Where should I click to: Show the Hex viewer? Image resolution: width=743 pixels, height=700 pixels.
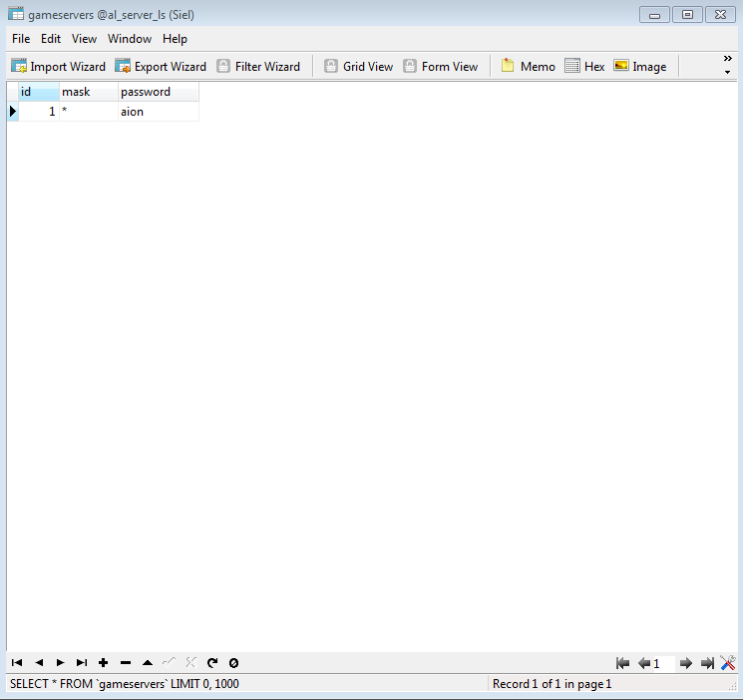pyautogui.click(x=584, y=67)
